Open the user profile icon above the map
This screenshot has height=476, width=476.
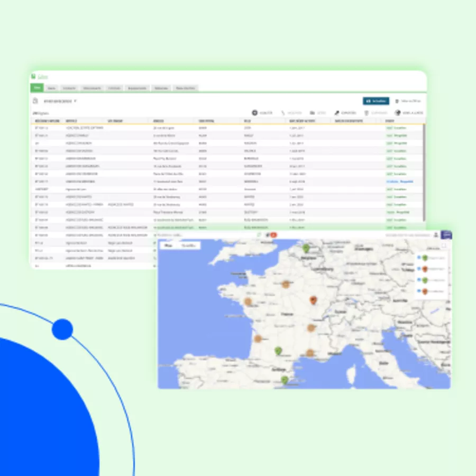[x=436, y=235]
